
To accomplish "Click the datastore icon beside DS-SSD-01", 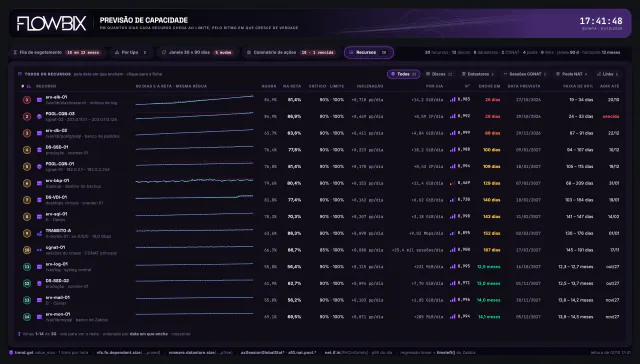I will 39,150.
